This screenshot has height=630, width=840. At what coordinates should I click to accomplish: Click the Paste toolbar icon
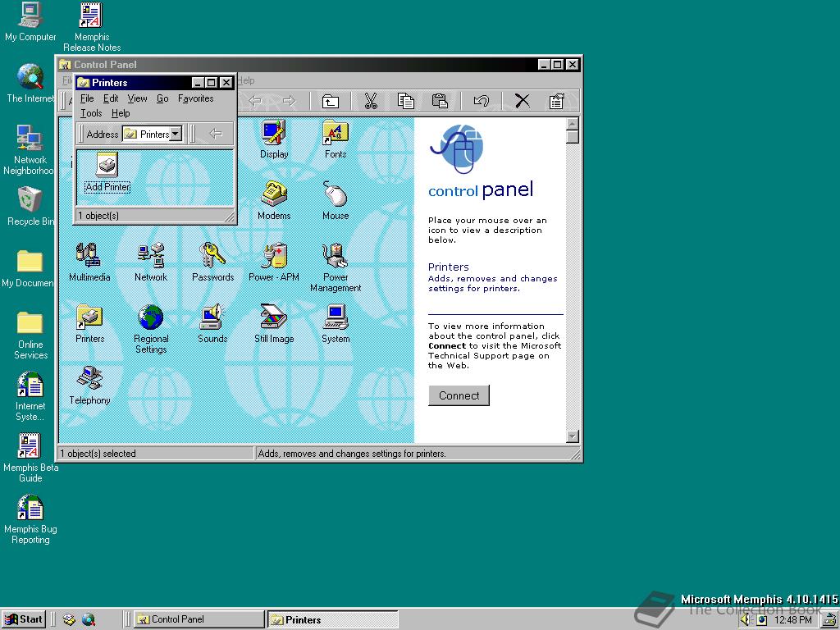pos(440,101)
